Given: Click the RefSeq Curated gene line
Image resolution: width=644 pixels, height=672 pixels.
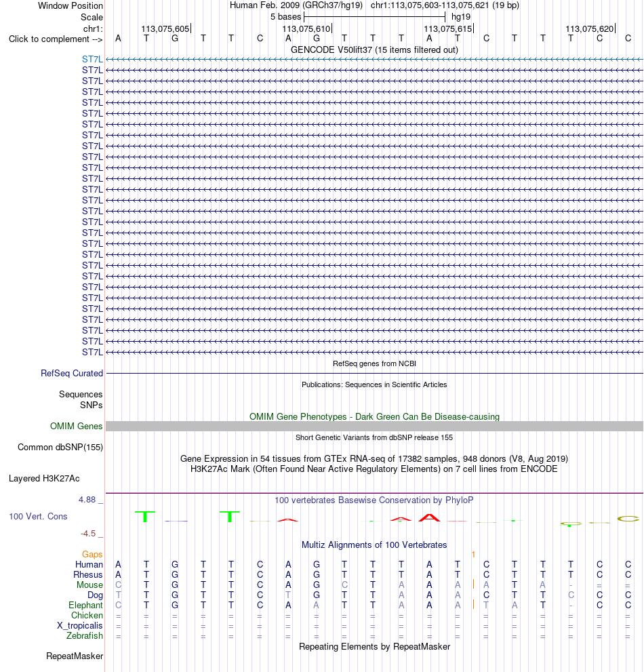Looking at the screenshot, I should pos(374,373).
